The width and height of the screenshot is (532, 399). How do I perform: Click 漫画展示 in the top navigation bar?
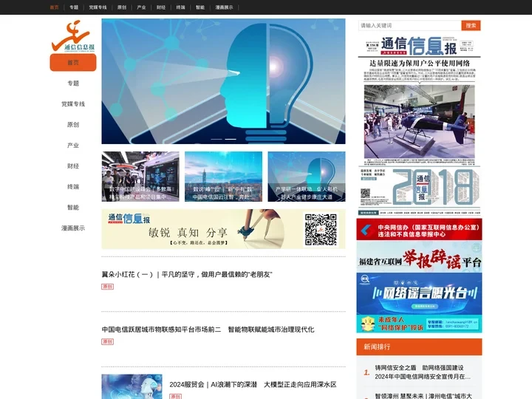(x=225, y=7)
